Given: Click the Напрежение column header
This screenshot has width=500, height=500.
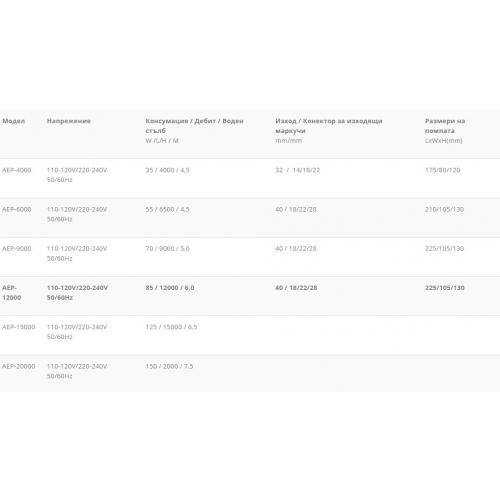Looking at the screenshot, I should [69, 121].
